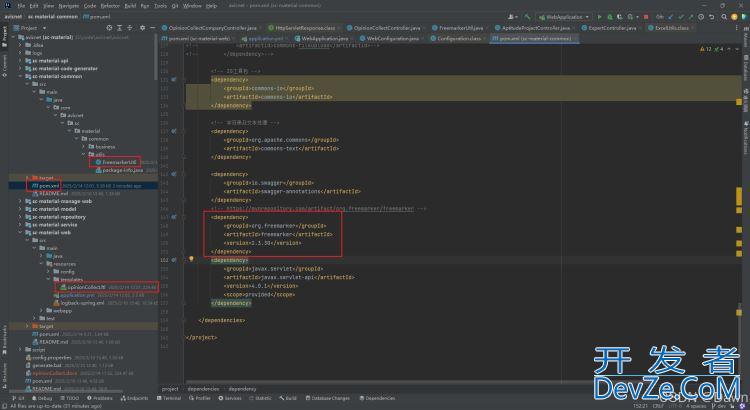Click the 'dependencies' breadcrumb at editor bottom
Viewport: 750px width, 410px height.
[x=203, y=389]
